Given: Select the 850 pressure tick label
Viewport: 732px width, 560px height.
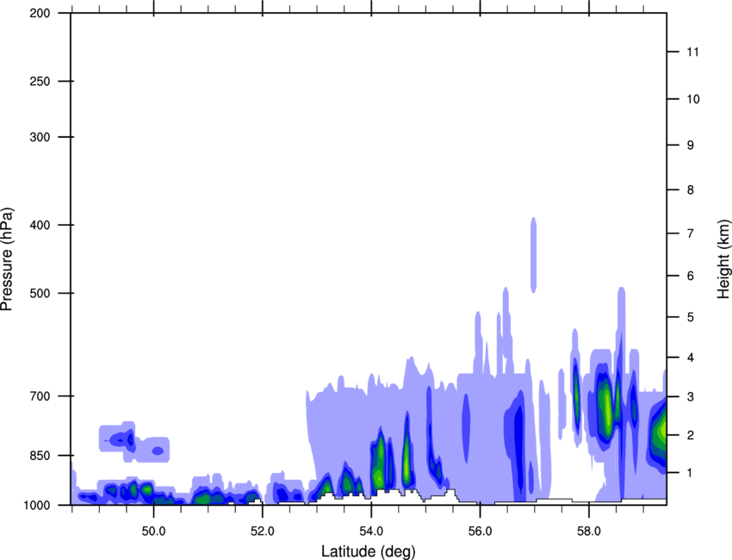Looking at the screenshot, I should coord(40,456).
